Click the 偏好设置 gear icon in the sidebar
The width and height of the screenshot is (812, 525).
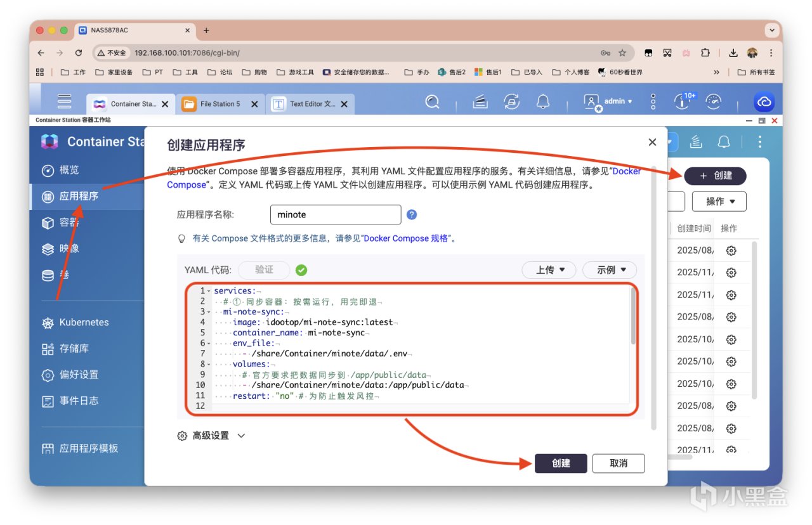pos(48,375)
